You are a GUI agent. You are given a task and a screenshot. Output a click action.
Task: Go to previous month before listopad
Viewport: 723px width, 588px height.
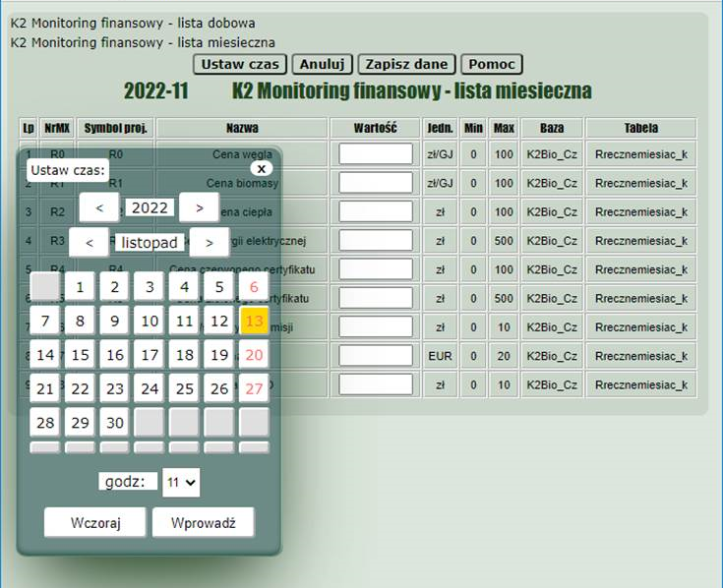point(90,242)
